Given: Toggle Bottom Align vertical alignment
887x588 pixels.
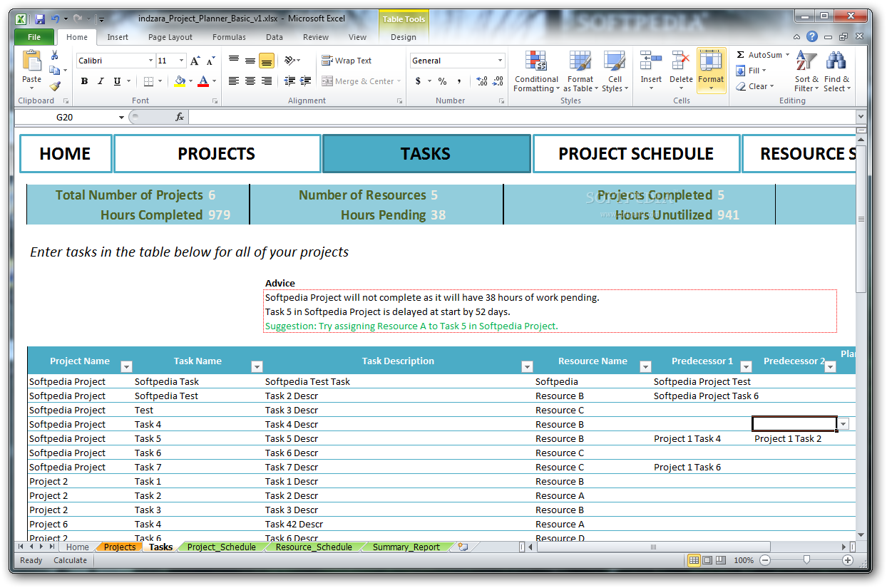Looking at the screenshot, I should coord(266,61).
